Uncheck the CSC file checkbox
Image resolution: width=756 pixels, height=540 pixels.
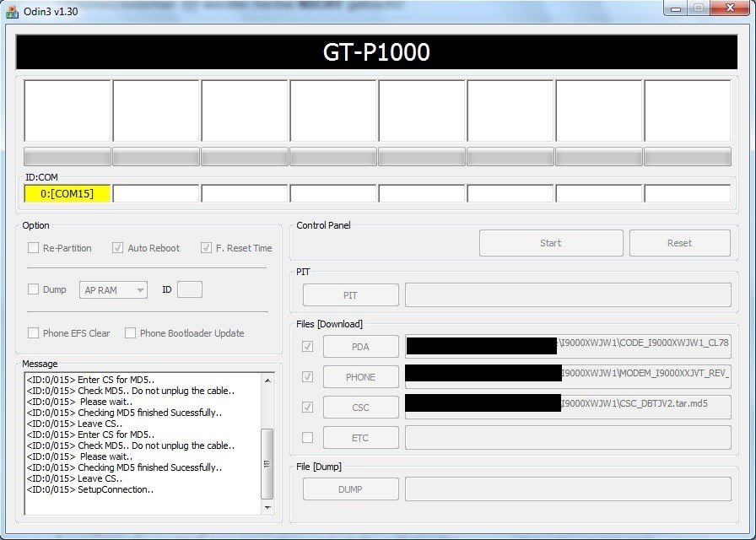tap(307, 407)
